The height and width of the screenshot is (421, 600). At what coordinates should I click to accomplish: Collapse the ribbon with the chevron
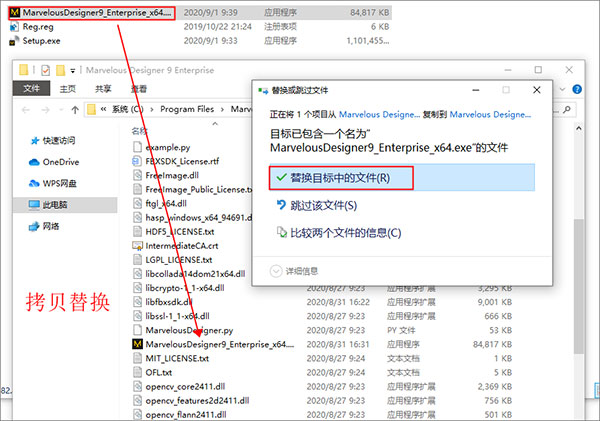pos(562,89)
